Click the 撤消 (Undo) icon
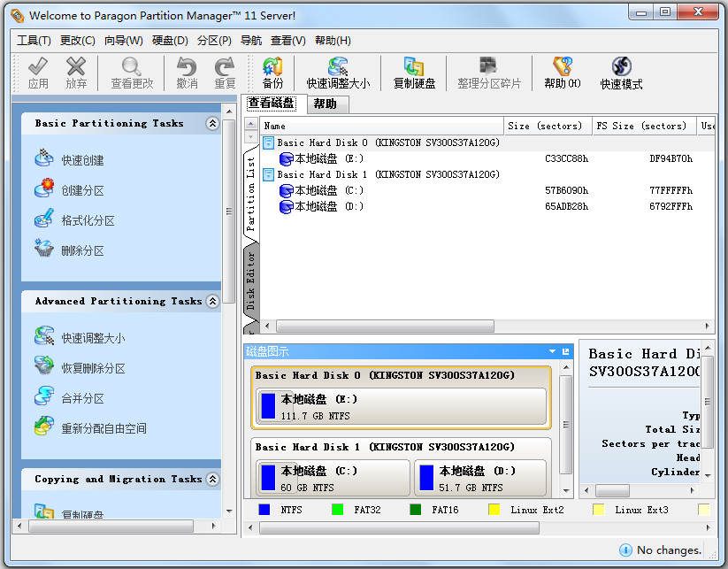The image size is (728, 569). coord(184,73)
